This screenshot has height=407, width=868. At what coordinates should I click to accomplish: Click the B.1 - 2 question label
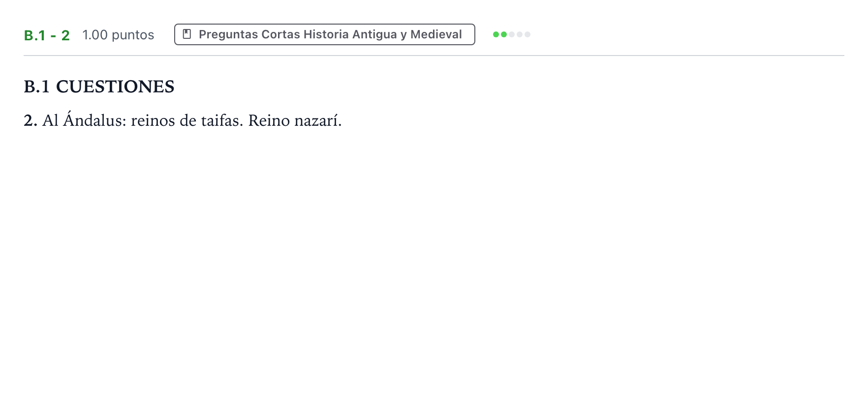tap(47, 35)
